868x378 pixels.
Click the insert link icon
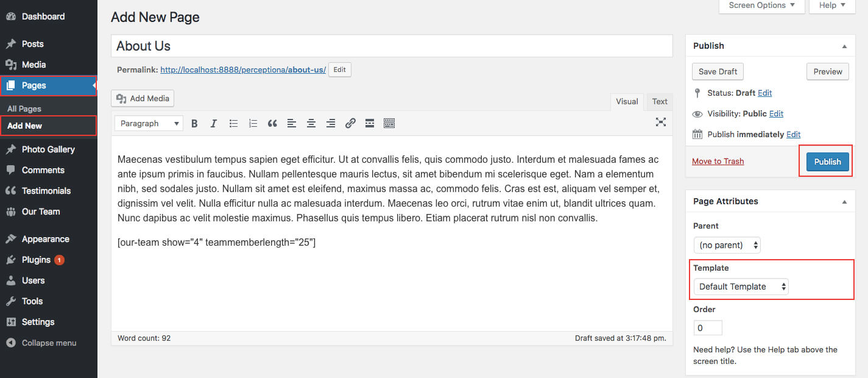(x=350, y=123)
